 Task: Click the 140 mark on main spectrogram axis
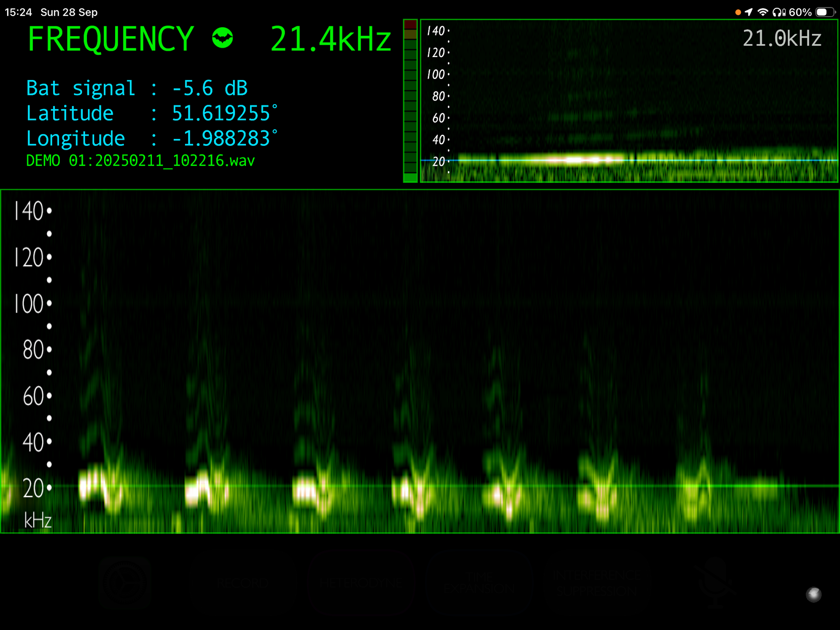click(x=32, y=211)
